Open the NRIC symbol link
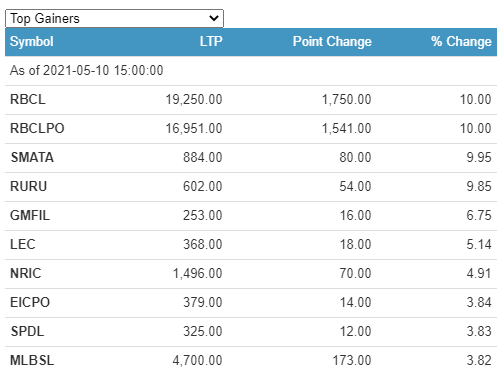The height and width of the screenshot is (375, 499). click(x=26, y=273)
